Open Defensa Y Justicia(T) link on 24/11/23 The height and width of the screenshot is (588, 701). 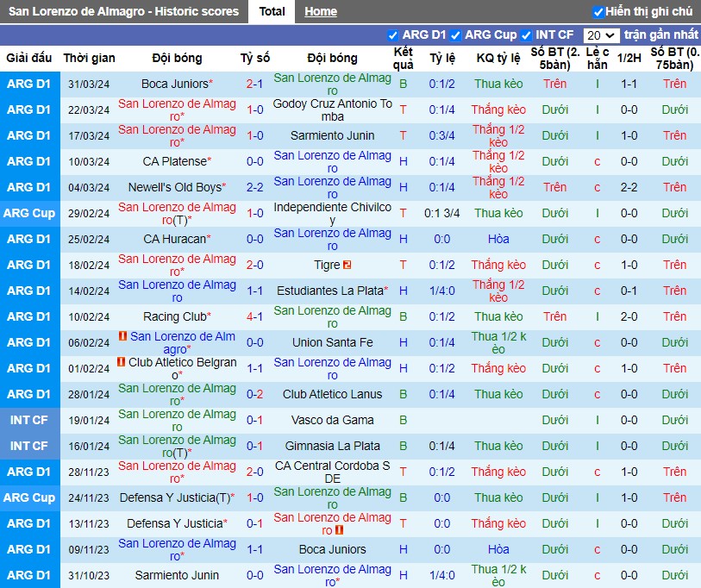(x=175, y=498)
